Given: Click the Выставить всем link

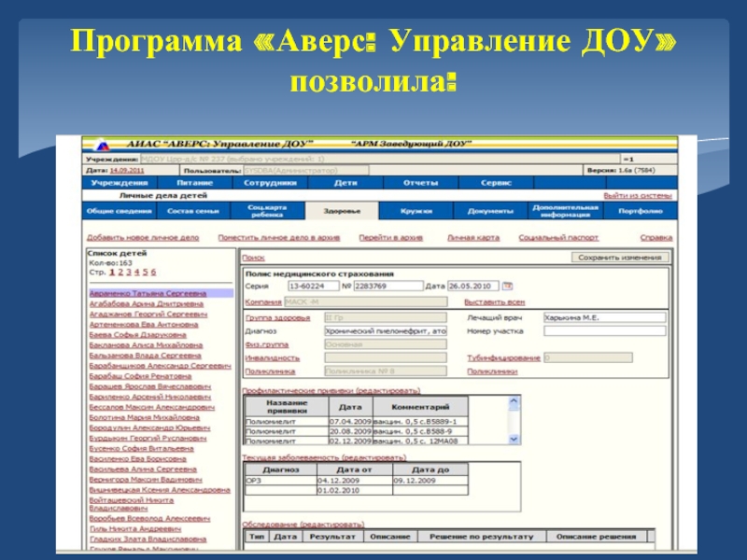Looking at the screenshot, I should tap(494, 301).
